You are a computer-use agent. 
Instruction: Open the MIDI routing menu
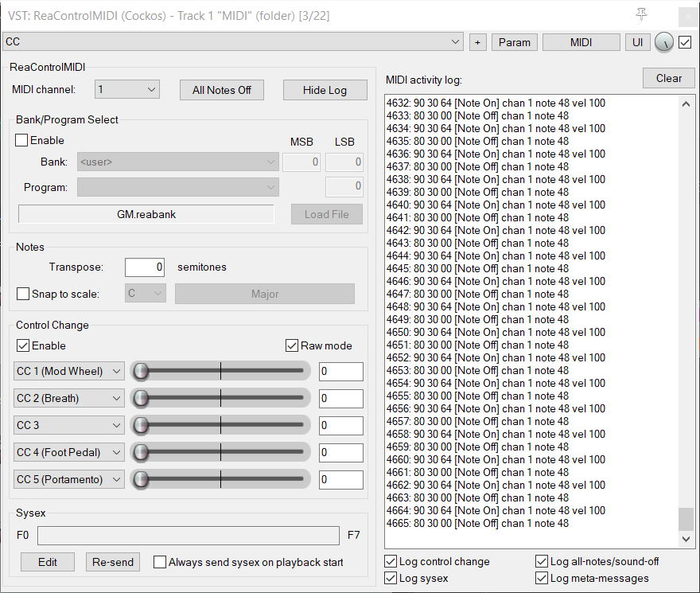click(x=581, y=42)
